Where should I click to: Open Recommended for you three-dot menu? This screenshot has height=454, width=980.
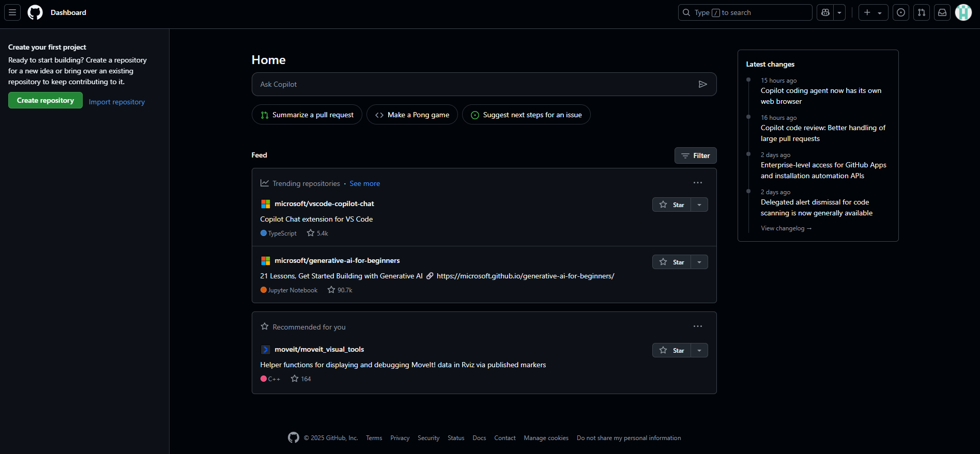tap(698, 326)
